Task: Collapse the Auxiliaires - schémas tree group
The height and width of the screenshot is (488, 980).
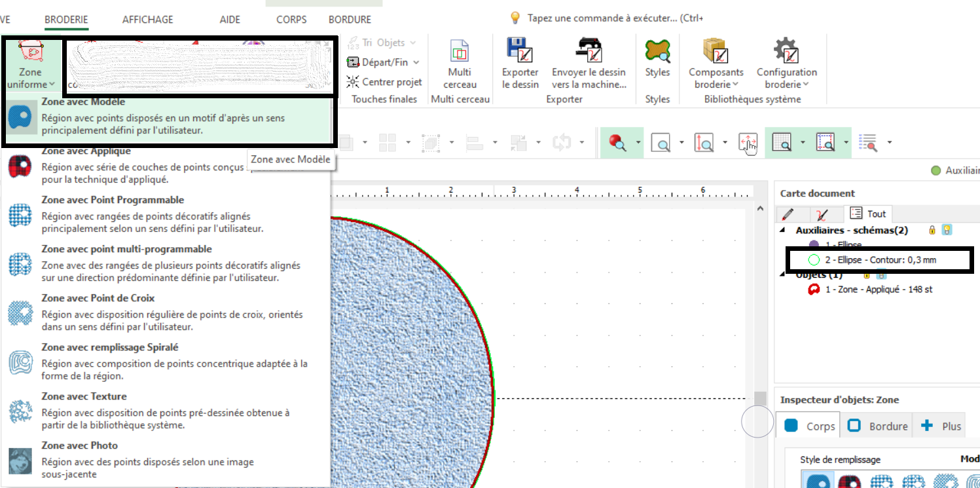Action: tap(783, 230)
